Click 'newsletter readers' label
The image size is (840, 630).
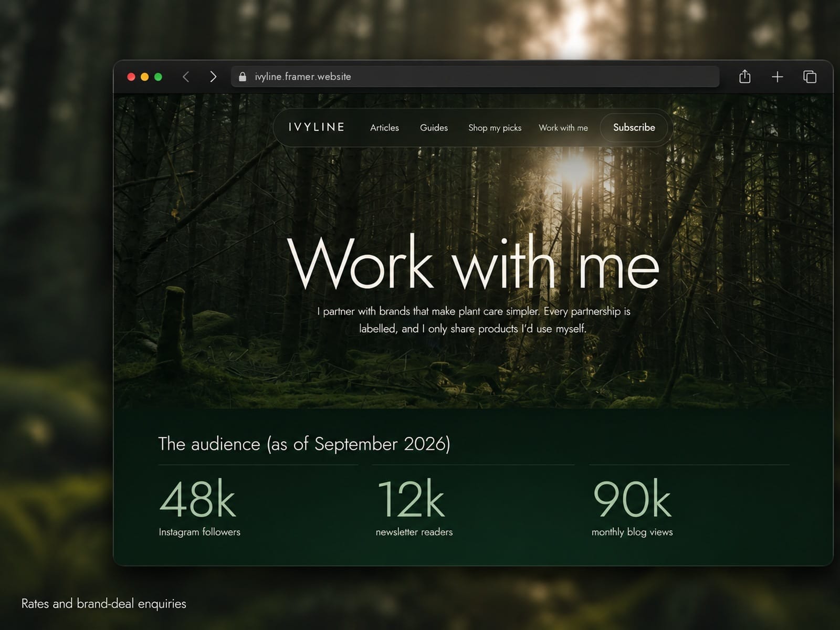(414, 532)
